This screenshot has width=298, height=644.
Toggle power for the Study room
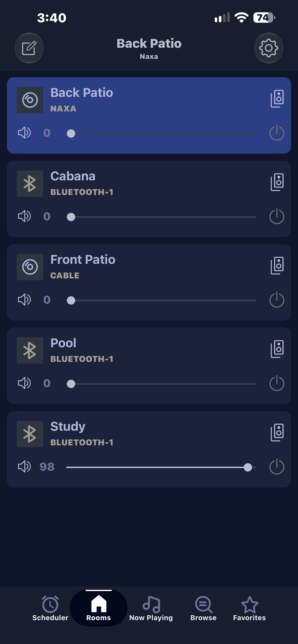277,467
